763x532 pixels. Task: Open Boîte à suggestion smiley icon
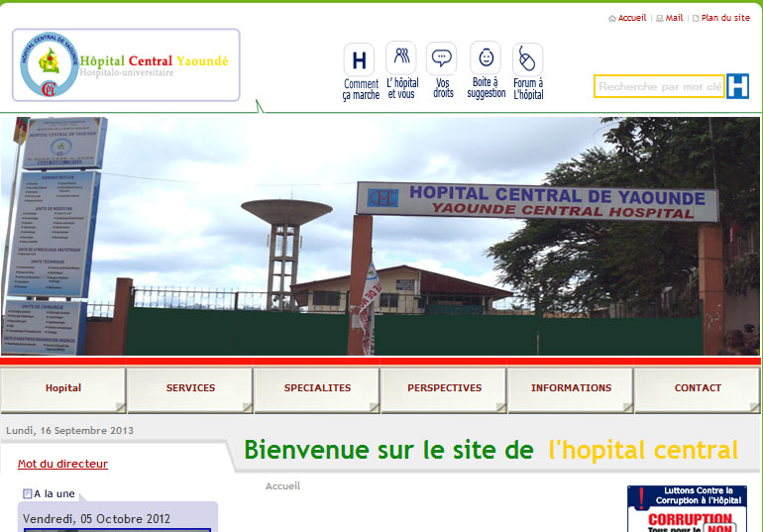pyautogui.click(x=486, y=57)
